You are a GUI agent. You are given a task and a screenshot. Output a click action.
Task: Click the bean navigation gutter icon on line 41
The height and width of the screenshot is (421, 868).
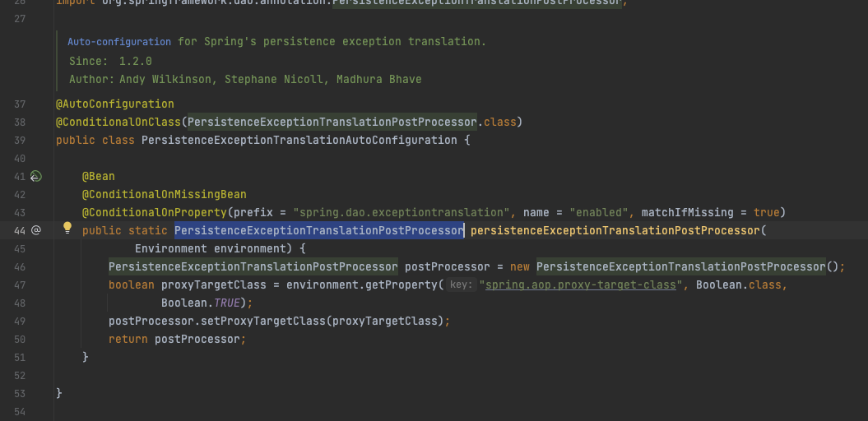[36, 177]
